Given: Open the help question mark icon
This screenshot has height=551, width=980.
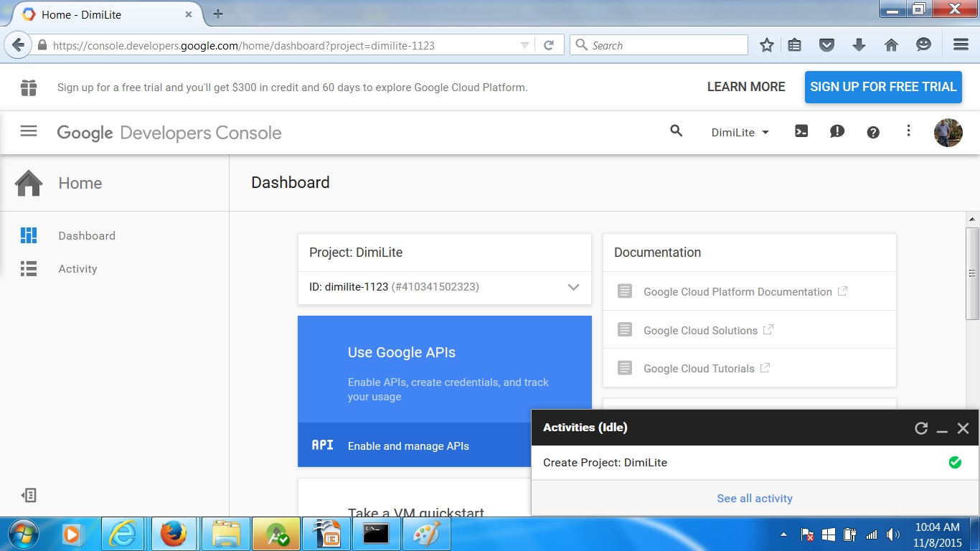Looking at the screenshot, I should click(873, 132).
